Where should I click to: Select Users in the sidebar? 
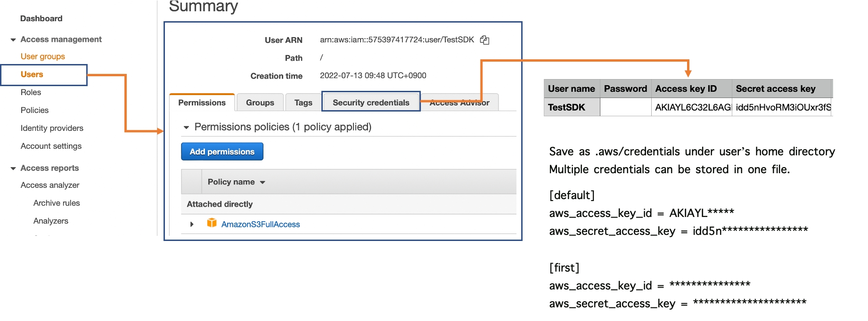pyautogui.click(x=32, y=74)
